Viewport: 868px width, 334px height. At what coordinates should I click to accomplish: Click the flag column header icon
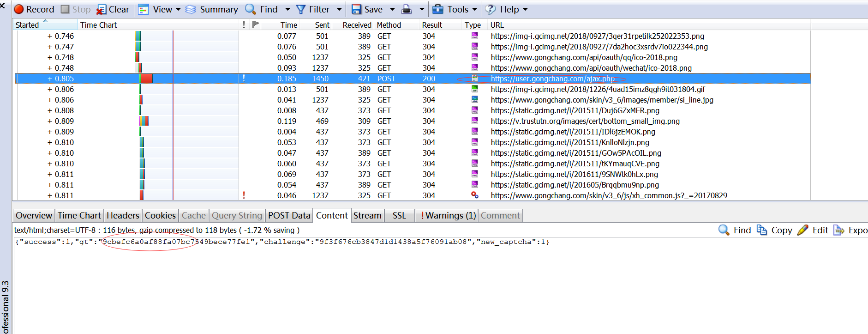[256, 24]
